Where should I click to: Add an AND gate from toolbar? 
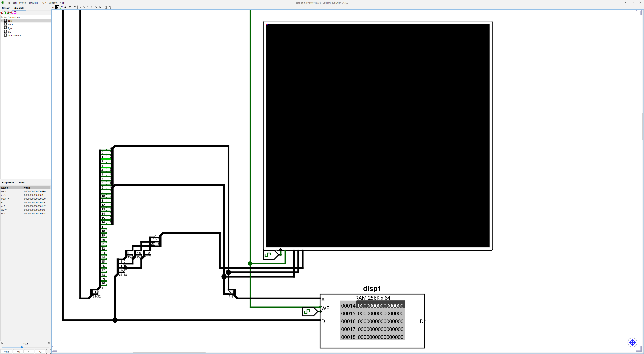tap(84, 8)
